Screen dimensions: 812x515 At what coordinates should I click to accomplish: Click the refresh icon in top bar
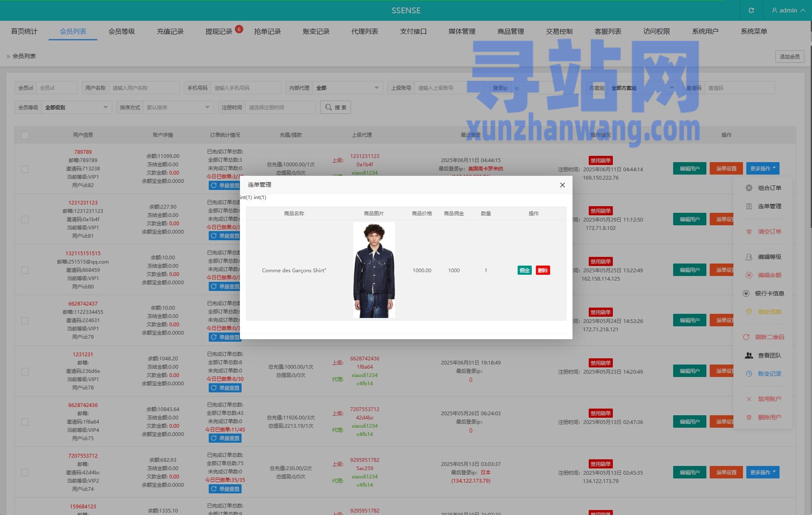click(x=751, y=10)
